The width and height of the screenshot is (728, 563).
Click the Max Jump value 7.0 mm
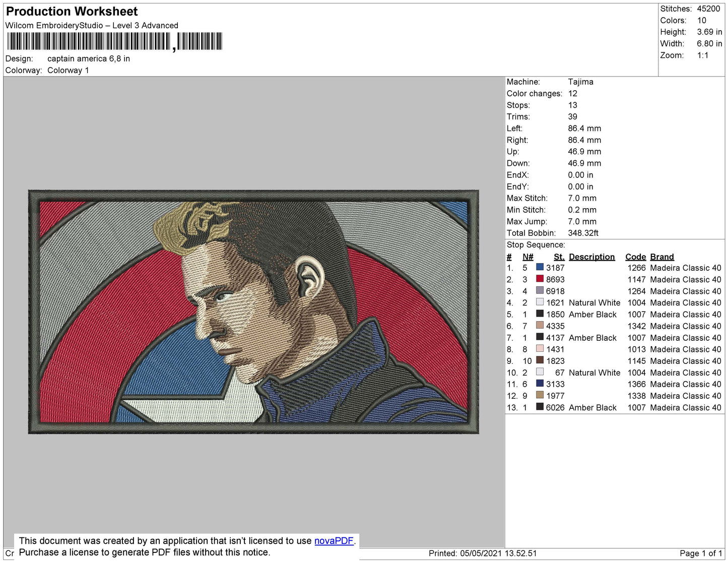(582, 221)
